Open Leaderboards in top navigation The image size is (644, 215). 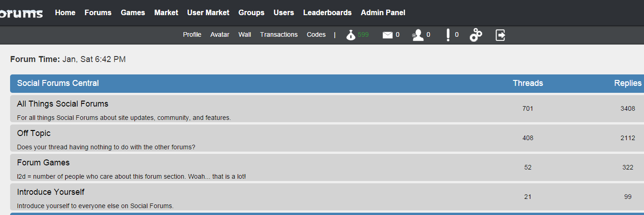pos(328,13)
